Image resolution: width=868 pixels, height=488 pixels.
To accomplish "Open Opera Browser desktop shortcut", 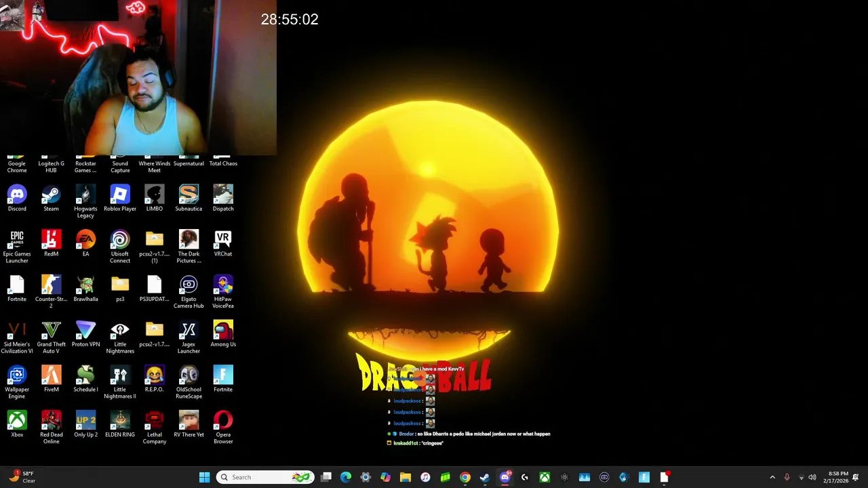I will tap(223, 428).
